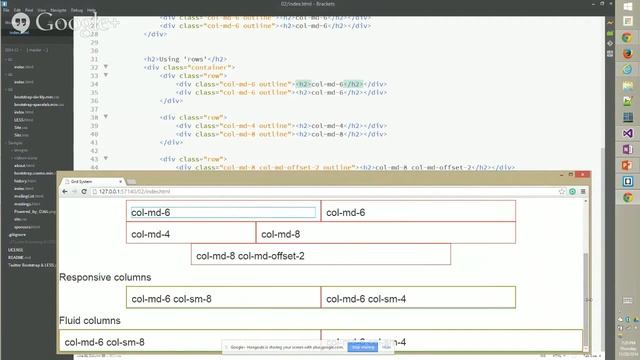Click the lower Chrome icon in taskbar
The width and height of the screenshot is (640, 360).
[628, 198]
